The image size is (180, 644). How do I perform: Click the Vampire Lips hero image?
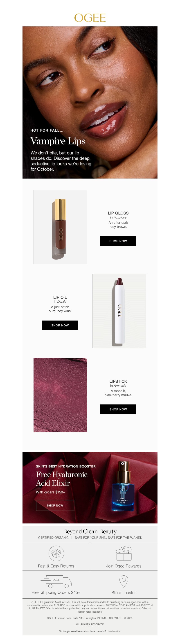click(90, 102)
